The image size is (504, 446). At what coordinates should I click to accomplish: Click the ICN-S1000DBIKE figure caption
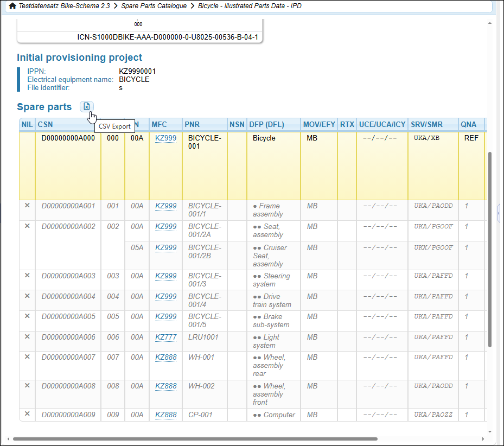tap(168, 37)
